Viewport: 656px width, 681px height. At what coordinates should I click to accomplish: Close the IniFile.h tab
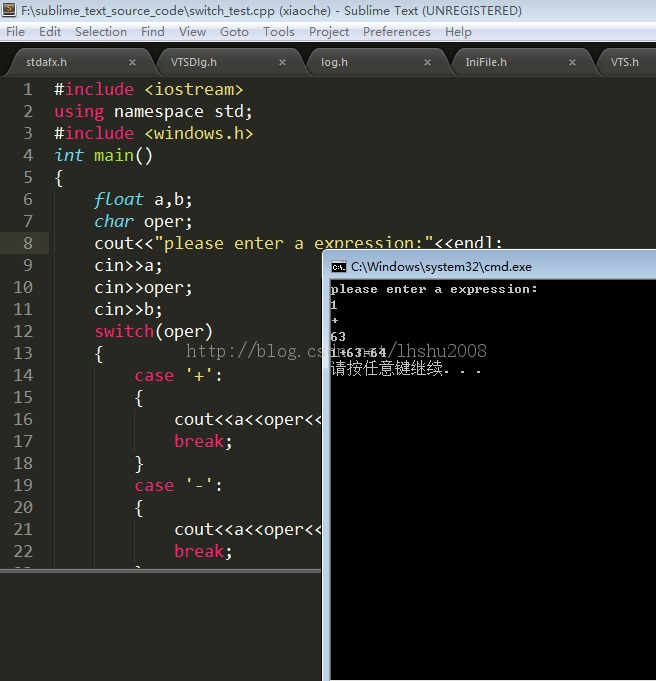click(574, 62)
